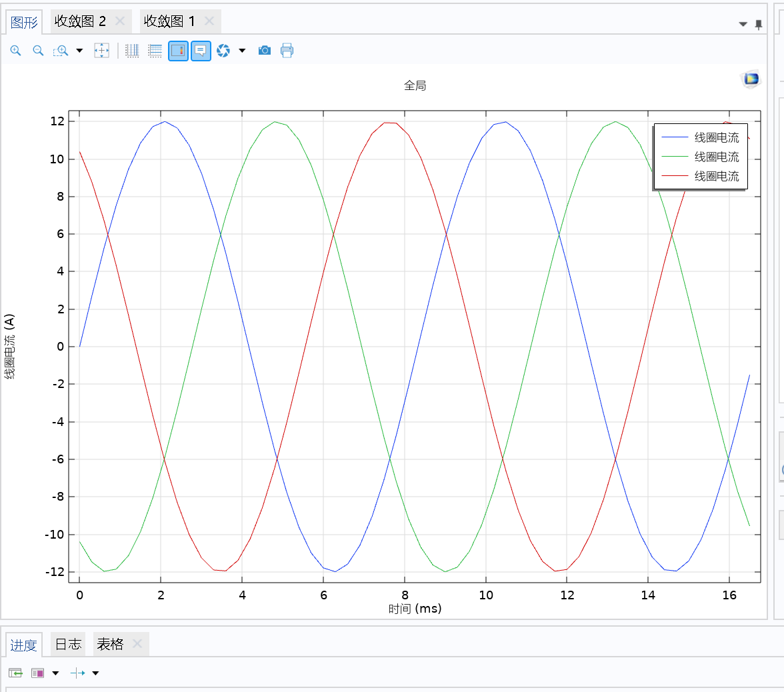
Task: Close the 表格 tab
Action: point(137,644)
